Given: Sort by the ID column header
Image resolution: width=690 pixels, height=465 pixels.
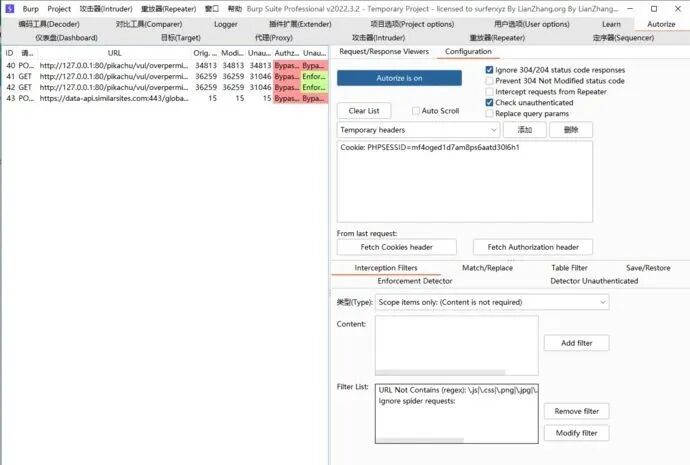Looking at the screenshot, I should pos(9,53).
